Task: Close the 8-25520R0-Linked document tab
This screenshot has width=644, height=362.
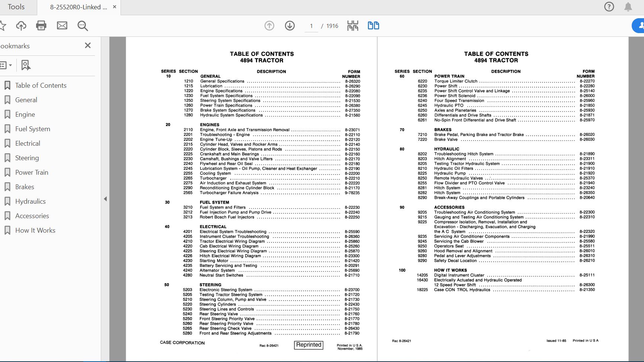Action: pos(115,7)
